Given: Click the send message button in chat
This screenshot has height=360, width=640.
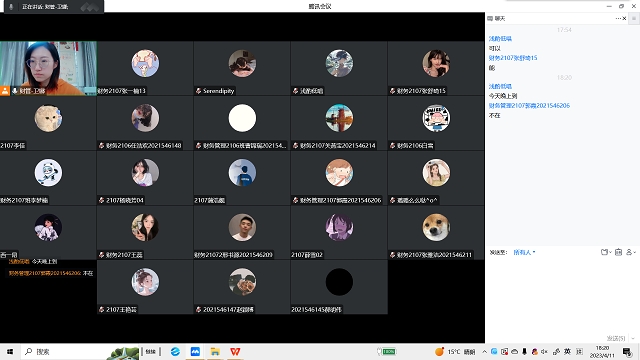Looking at the screenshot, I should point(616,338).
